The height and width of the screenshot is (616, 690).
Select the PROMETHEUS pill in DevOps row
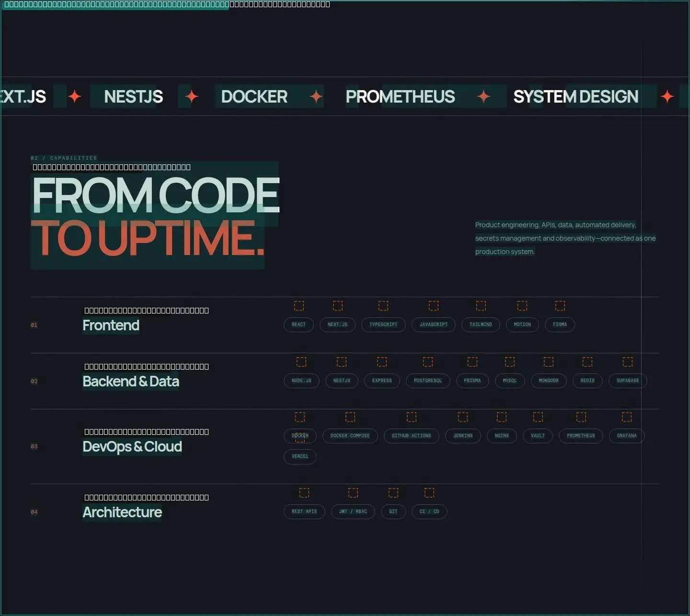(x=581, y=436)
